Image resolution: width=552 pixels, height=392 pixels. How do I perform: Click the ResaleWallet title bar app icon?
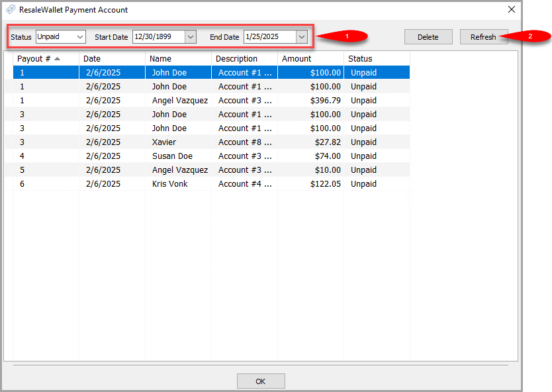(11, 9)
